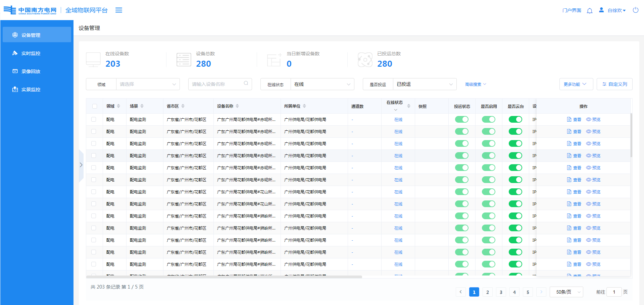This screenshot has width=644, height=305.
Task: Sort the table by 场景 column
Action: click(x=142, y=106)
